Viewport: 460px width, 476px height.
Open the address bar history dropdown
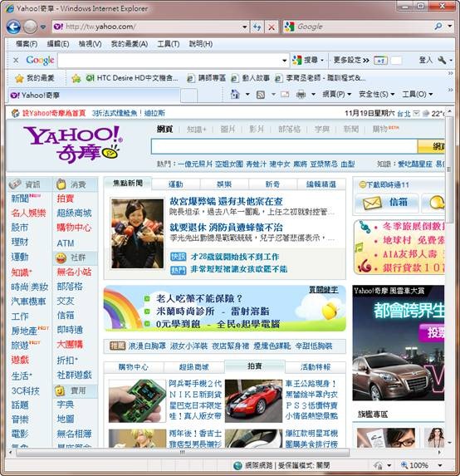click(245, 27)
